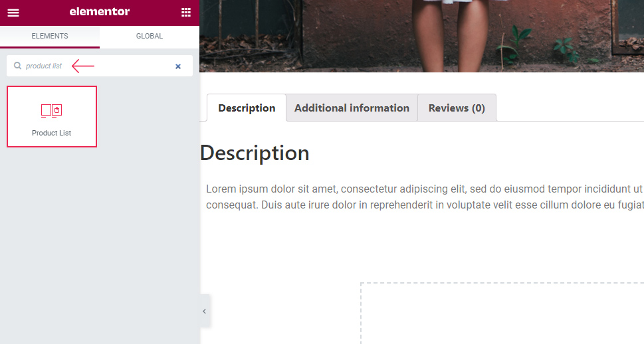Screen dimensions: 644x344
Task: Switch to the Global tab
Action: click(x=150, y=36)
